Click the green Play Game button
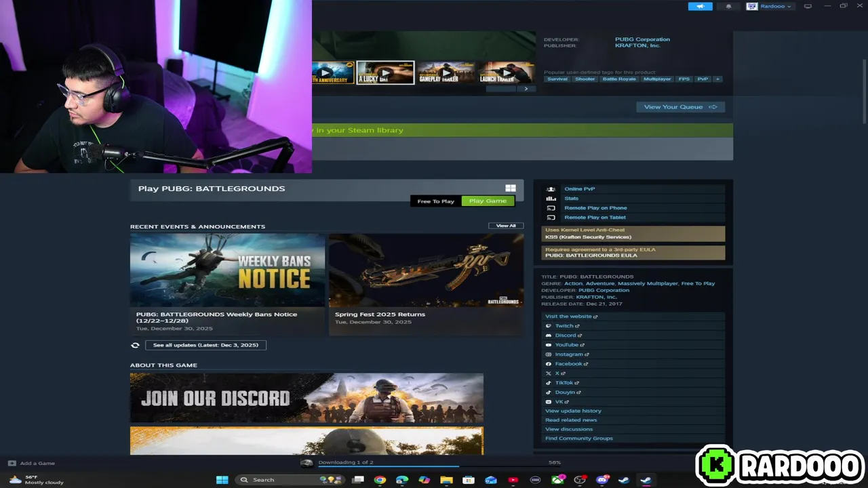868x488 pixels. click(488, 201)
